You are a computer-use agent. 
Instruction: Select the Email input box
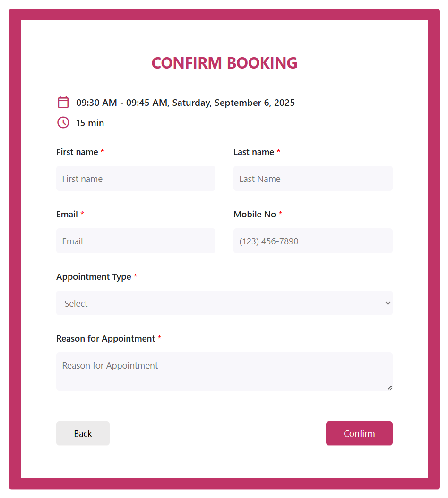pyautogui.click(x=136, y=240)
